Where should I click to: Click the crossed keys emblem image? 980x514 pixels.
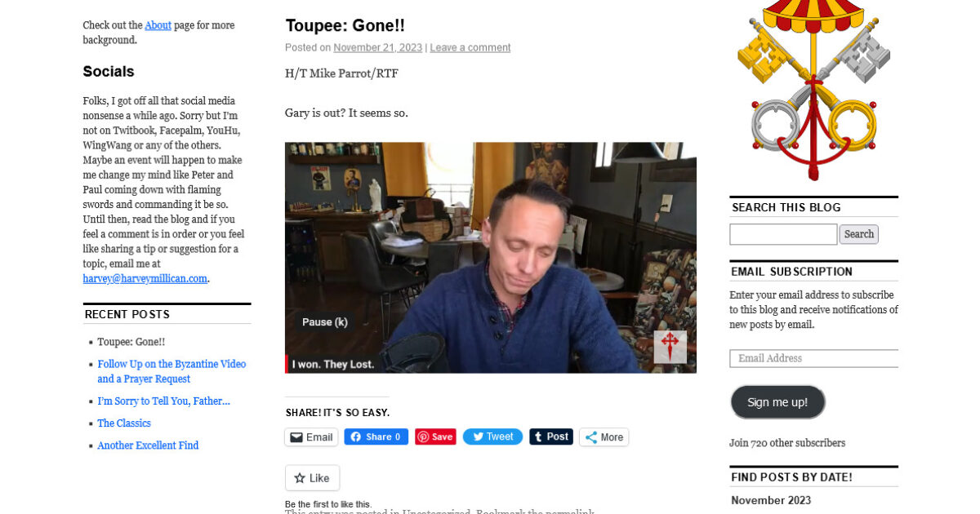click(813, 90)
